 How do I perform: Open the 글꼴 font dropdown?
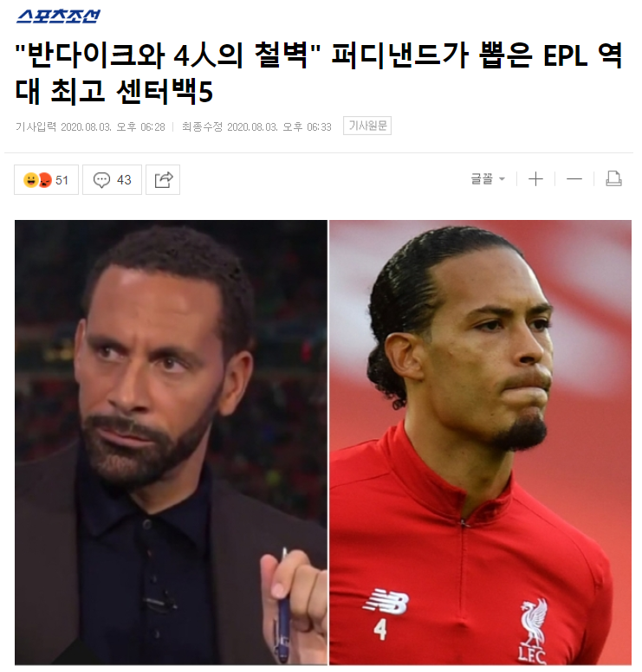click(488, 178)
